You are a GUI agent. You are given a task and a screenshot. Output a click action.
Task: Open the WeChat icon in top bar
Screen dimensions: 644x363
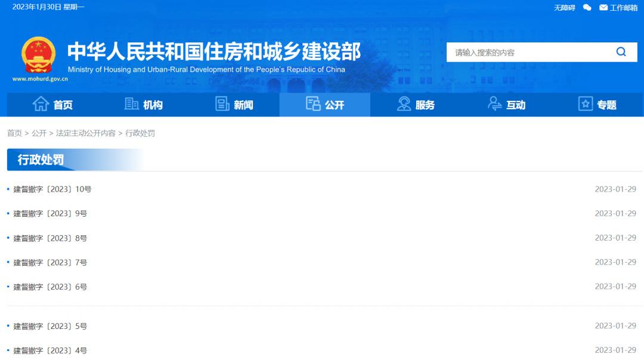(587, 8)
